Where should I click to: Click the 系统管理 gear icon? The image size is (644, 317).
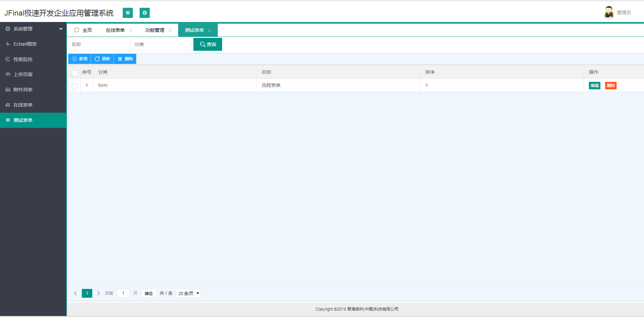[x=8, y=29]
